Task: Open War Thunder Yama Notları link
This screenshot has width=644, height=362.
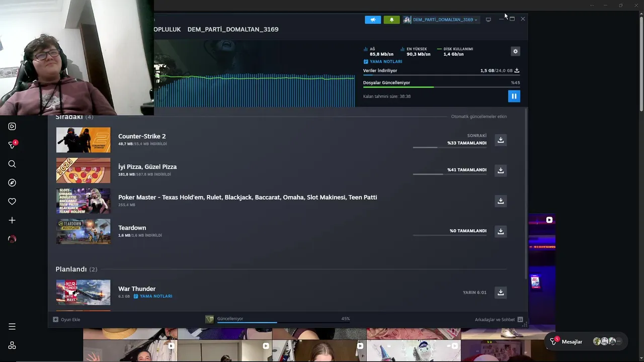Action: [153, 296]
